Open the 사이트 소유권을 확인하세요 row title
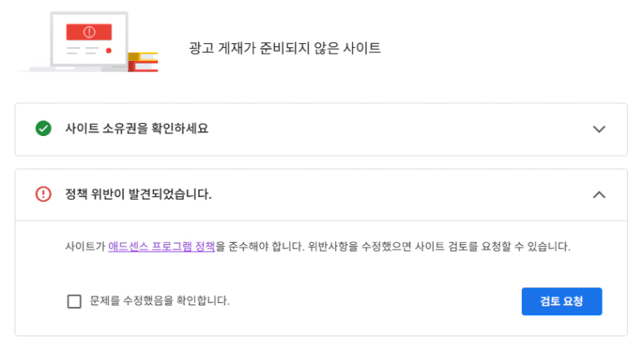 [x=137, y=129]
